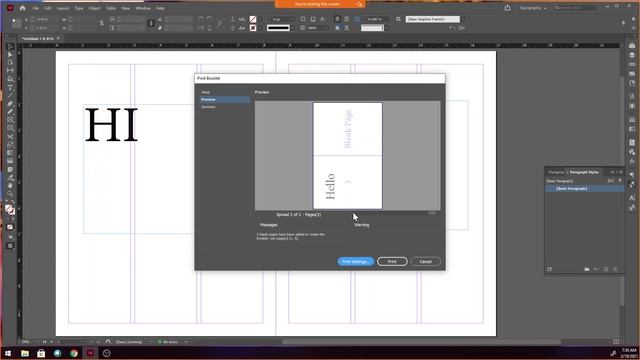Screen dimensions: 640x360
Task: Select the [Basic Paragraph] style row
Action: tap(584, 189)
